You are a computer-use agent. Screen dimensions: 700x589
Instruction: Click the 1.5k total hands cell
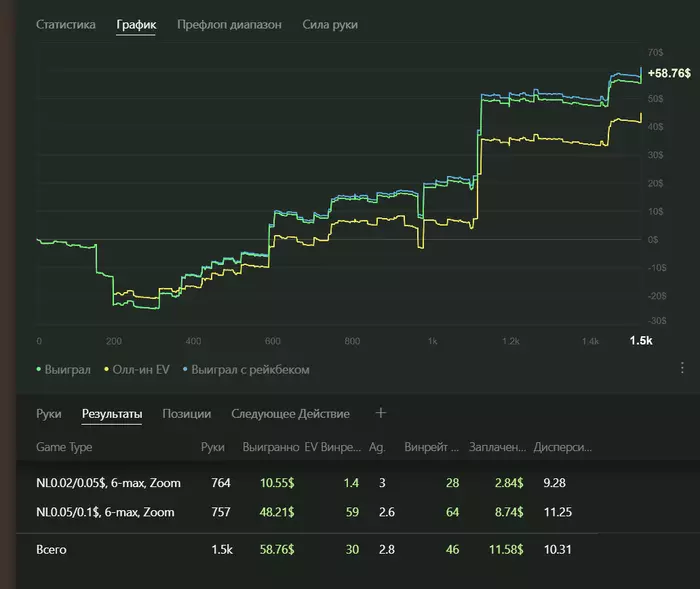pyautogui.click(x=222, y=549)
